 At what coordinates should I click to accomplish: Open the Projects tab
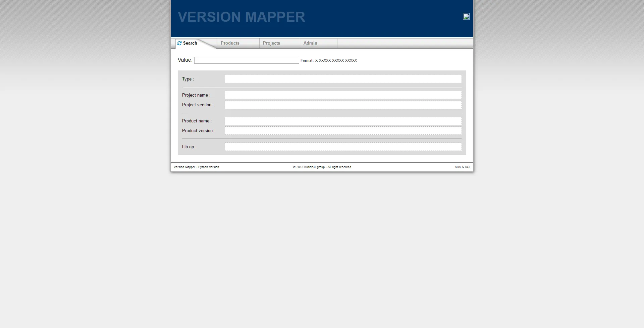click(279, 43)
